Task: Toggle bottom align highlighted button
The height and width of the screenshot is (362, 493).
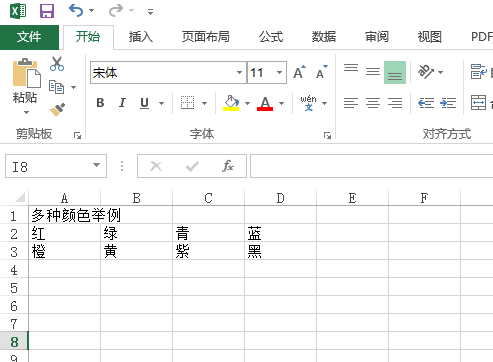Action: 395,72
